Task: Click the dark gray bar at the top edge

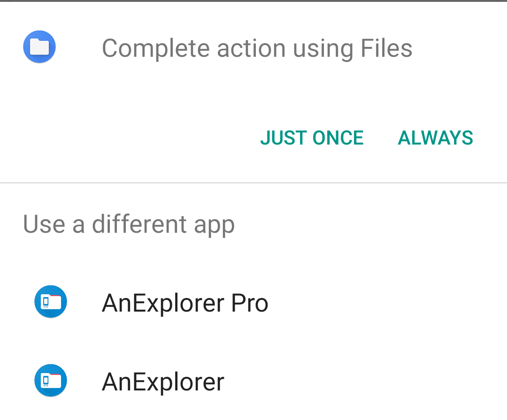Action: [253, 1]
